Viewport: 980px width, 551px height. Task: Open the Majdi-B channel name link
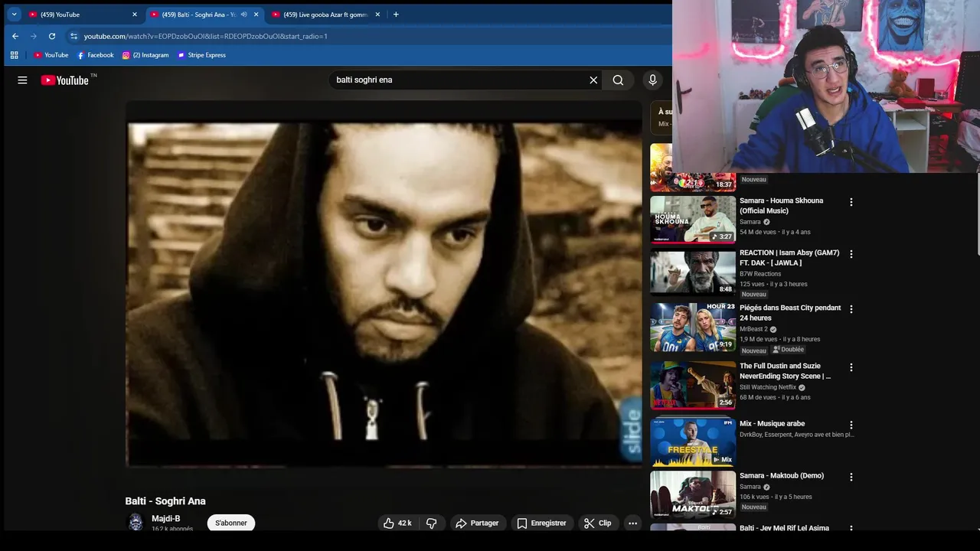(166, 519)
